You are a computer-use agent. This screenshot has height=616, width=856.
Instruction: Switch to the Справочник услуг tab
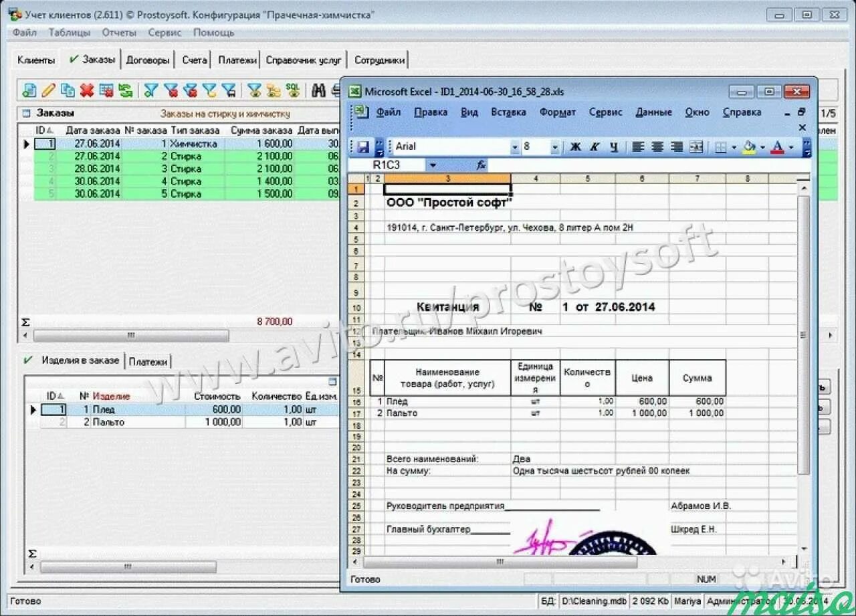(304, 60)
